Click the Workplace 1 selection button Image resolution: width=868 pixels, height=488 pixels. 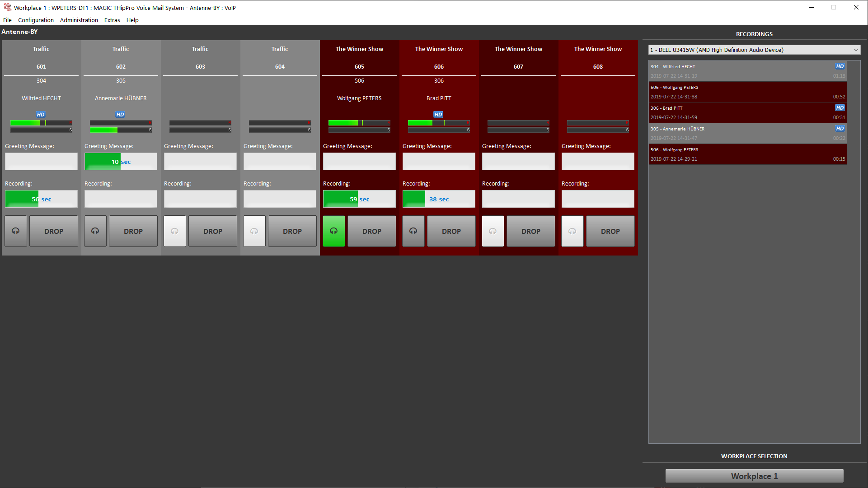tap(754, 476)
